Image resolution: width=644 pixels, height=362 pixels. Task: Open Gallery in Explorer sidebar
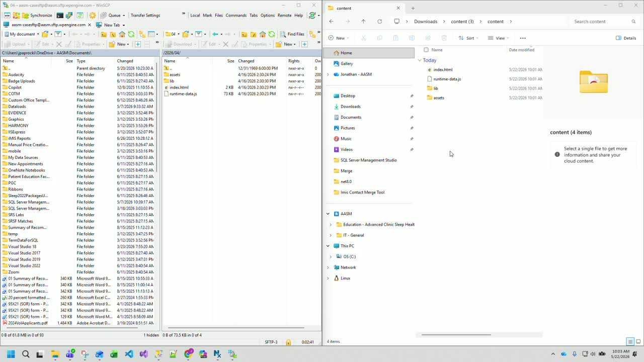pos(347,64)
